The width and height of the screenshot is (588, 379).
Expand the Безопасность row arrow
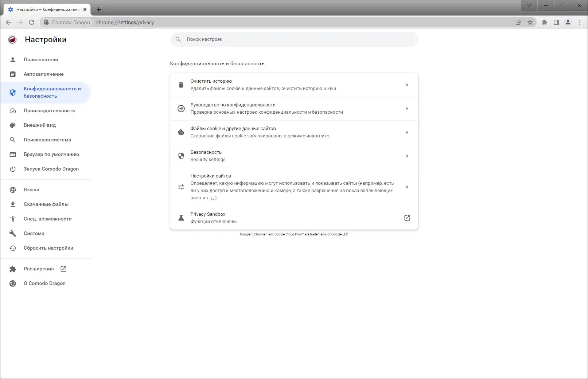[407, 156]
